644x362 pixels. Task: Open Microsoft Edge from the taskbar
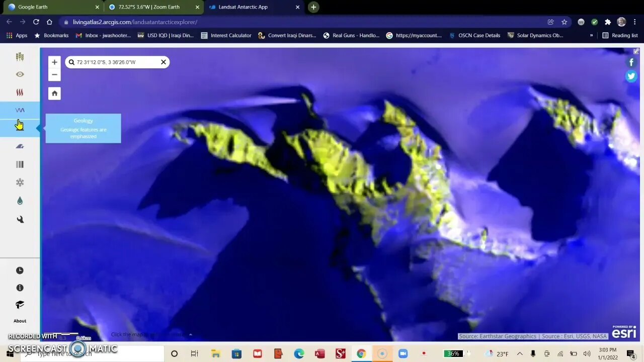tap(299, 354)
